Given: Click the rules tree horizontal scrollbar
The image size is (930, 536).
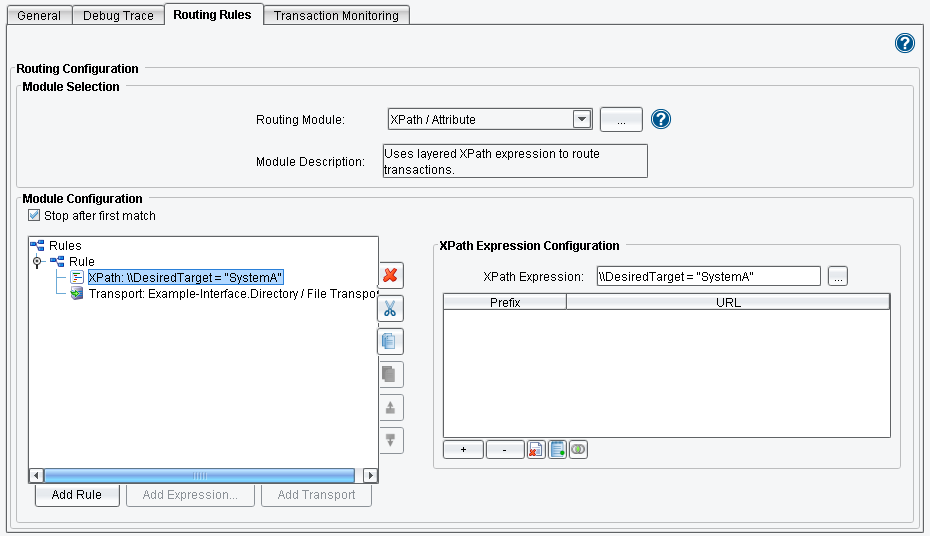Looking at the screenshot, I should (200, 476).
